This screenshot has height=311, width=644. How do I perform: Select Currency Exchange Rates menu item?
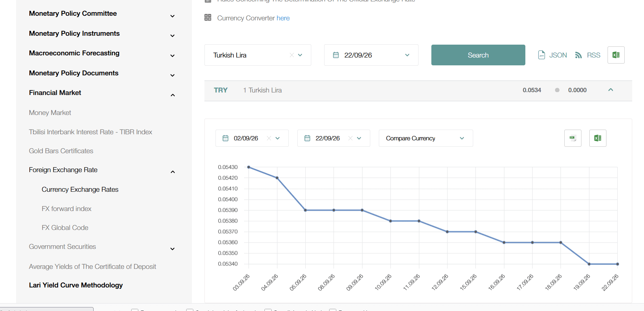[x=80, y=189]
